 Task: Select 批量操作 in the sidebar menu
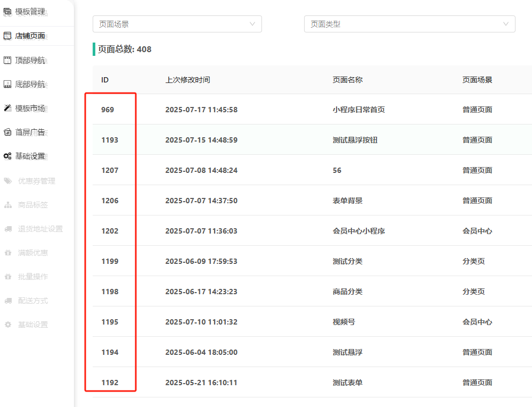(33, 277)
